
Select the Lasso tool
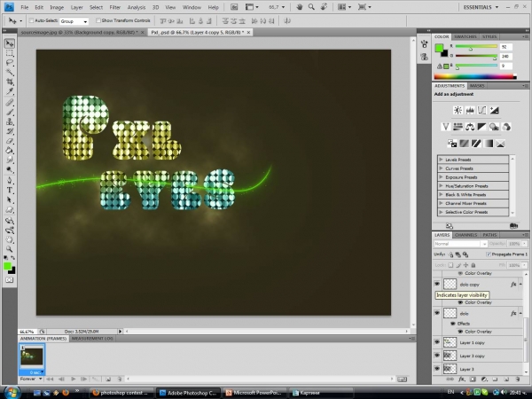[x=10, y=63]
